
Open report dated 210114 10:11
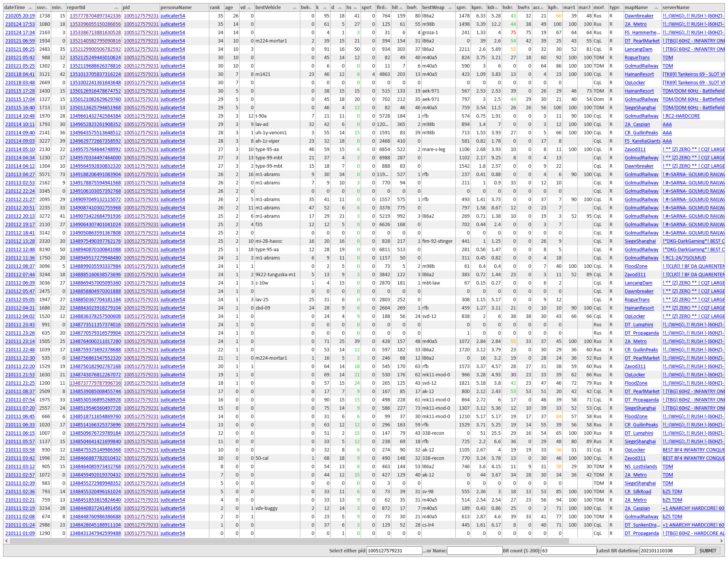(20, 124)
